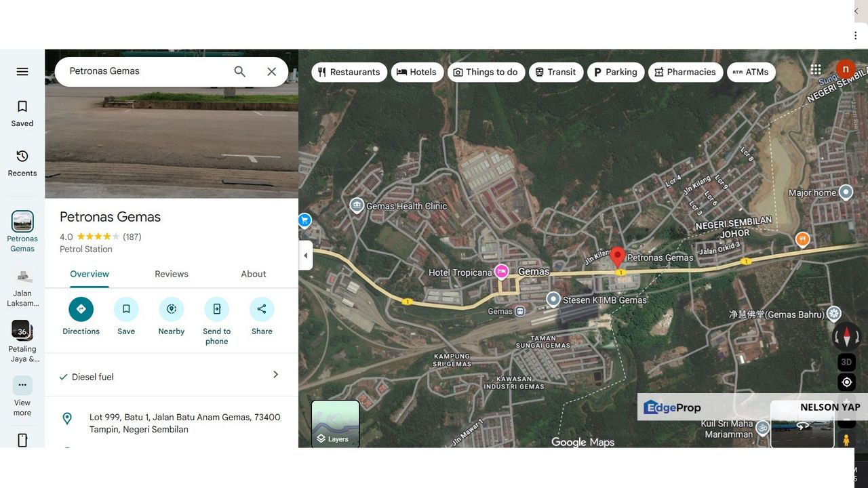Image resolution: width=868 pixels, height=488 pixels.
Task: Open the About tab for Petronas Gemas
Action: point(253,274)
